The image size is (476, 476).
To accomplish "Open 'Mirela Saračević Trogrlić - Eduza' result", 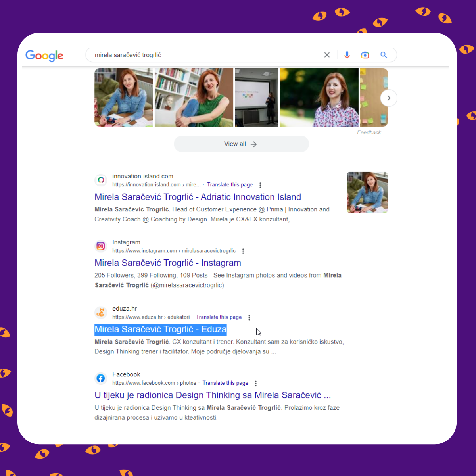I will pyautogui.click(x=161, y=329).
